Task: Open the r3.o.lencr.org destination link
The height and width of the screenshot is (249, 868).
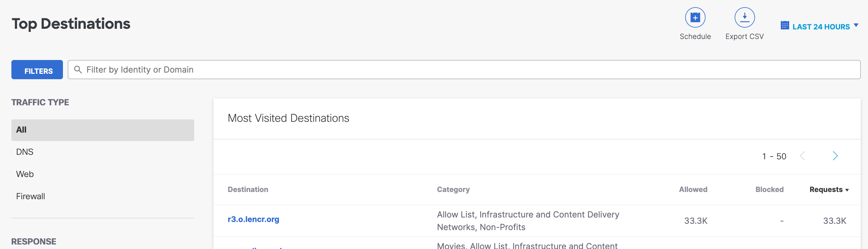Action: coord(253,219)
